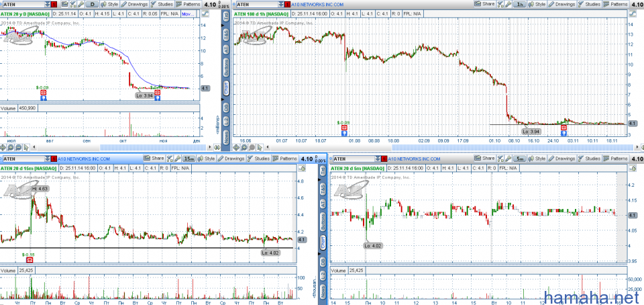Viewport: 644px width, 305px height.
Task: Open T&S side tab beside 5m chart
Action: [x=323, y=189]
